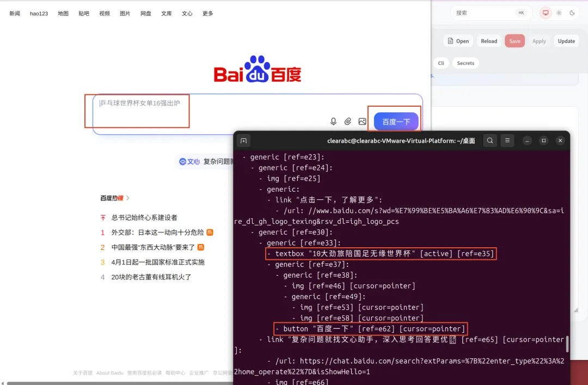Click the Apply button in right panel

tap(539, 41)
